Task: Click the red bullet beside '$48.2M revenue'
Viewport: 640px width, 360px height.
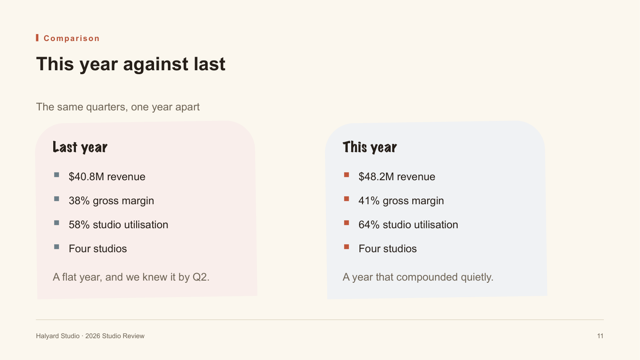Action: coord(347,175)
